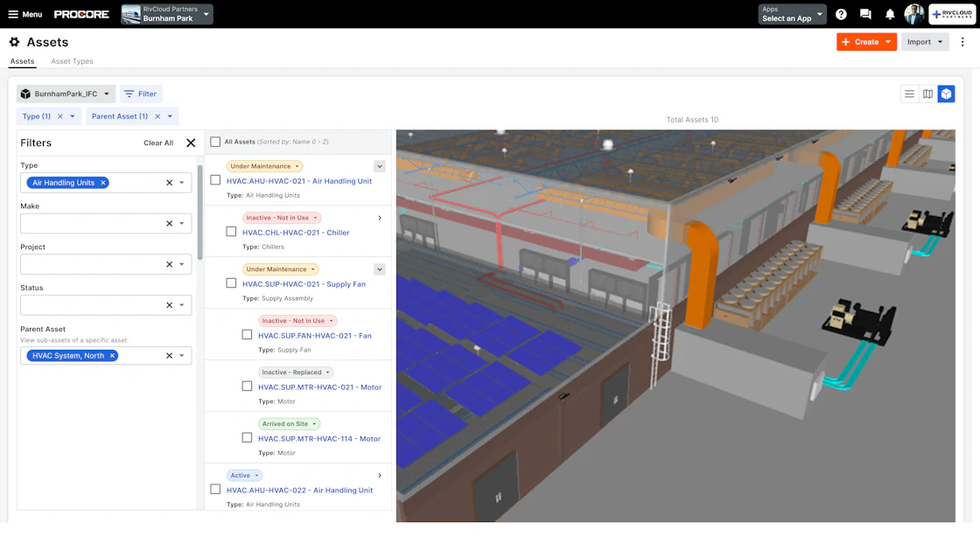Clear the Parent Asset filter field
The height and width of the screenshot is (551, 980).
(x=169, y=355)
